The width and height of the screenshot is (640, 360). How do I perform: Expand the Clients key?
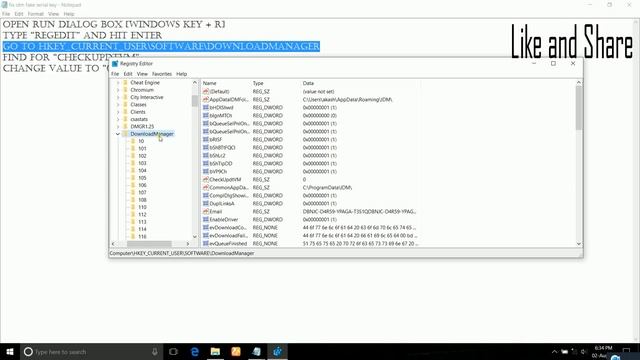click(118, 112)
